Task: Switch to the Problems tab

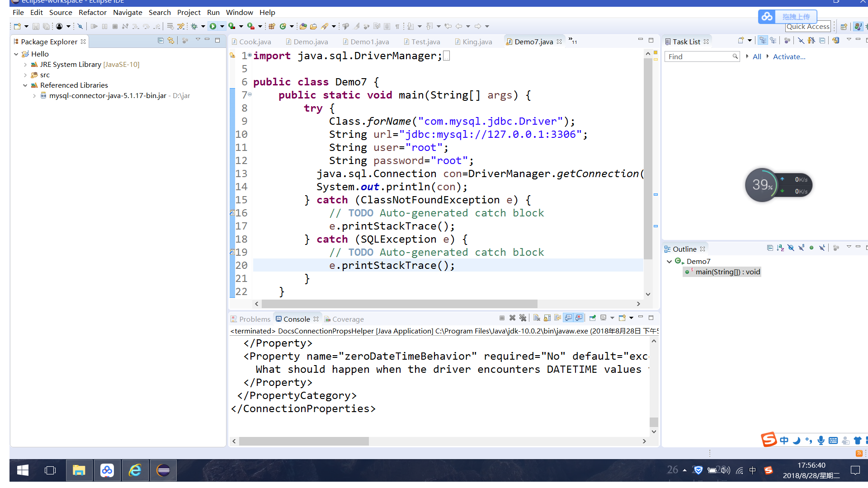Action: click(x=250, y=319)
